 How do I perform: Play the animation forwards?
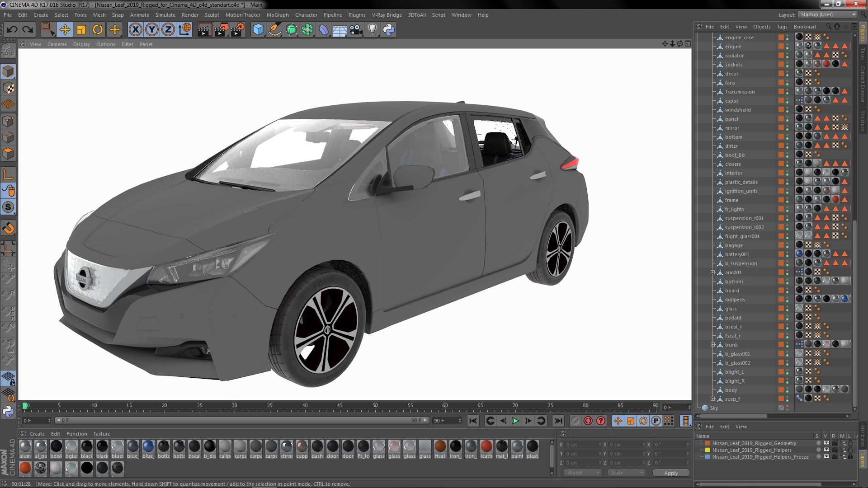point(515,421)
